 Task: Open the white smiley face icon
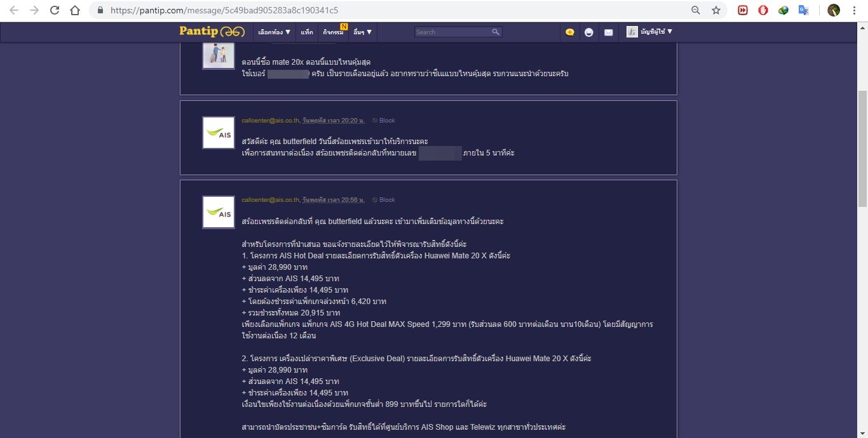[589, 32]
